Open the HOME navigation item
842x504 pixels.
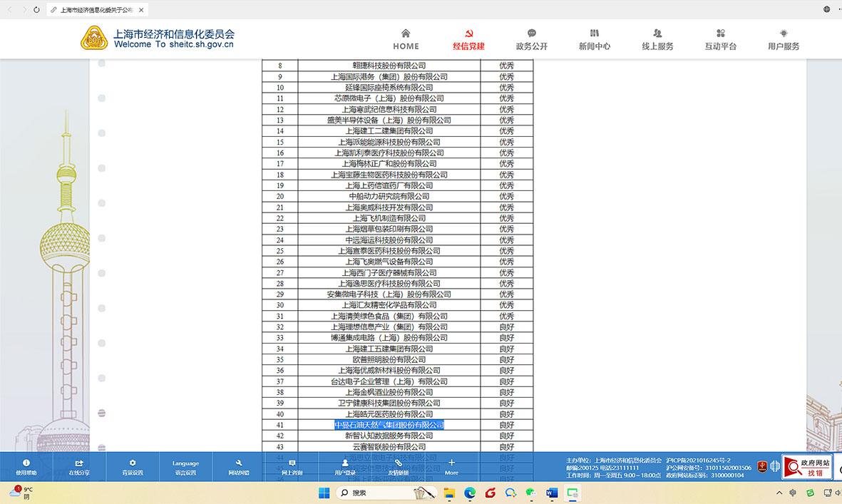point(406,39)
